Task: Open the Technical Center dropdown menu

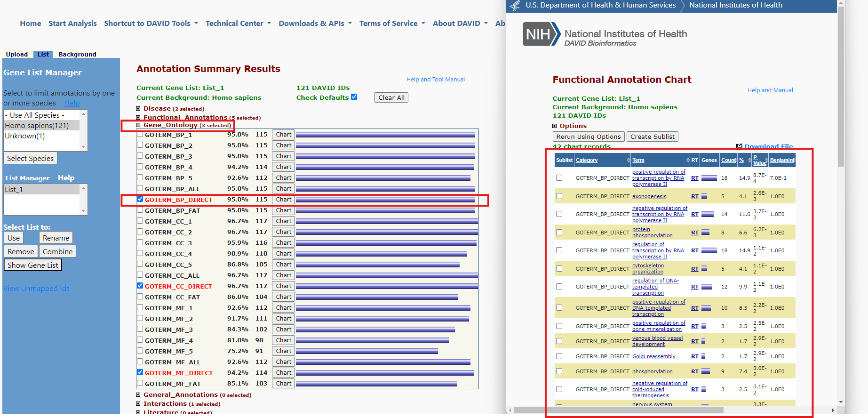Action: 238,24
